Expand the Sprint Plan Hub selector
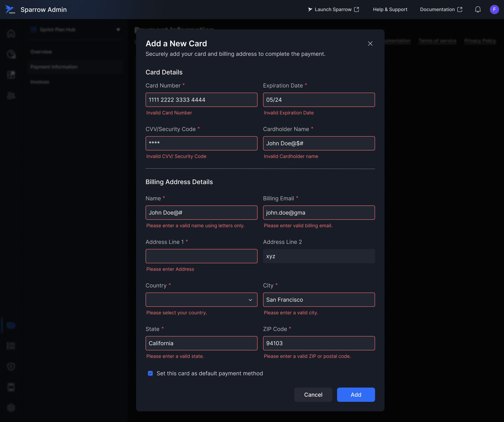Screen dimensions: 504x422 point(118,30)
